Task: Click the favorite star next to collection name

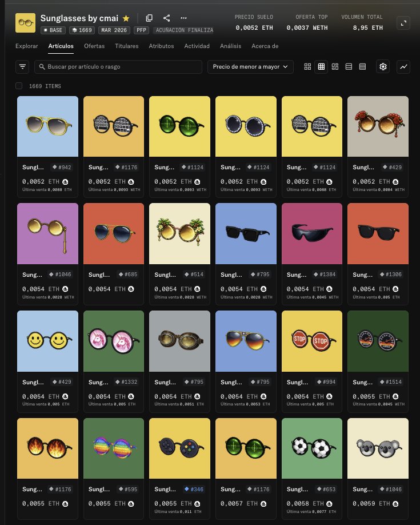Action: pos(126,18)
